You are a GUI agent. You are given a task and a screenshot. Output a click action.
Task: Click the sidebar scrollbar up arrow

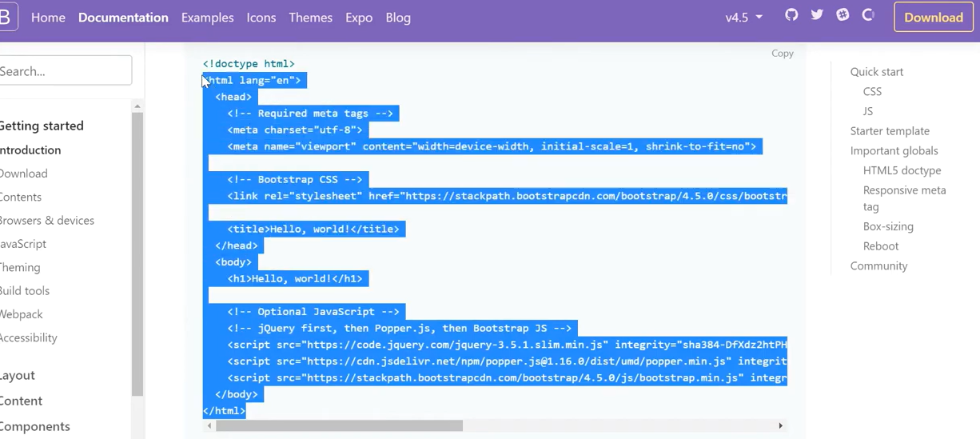(x=137, y=106)
